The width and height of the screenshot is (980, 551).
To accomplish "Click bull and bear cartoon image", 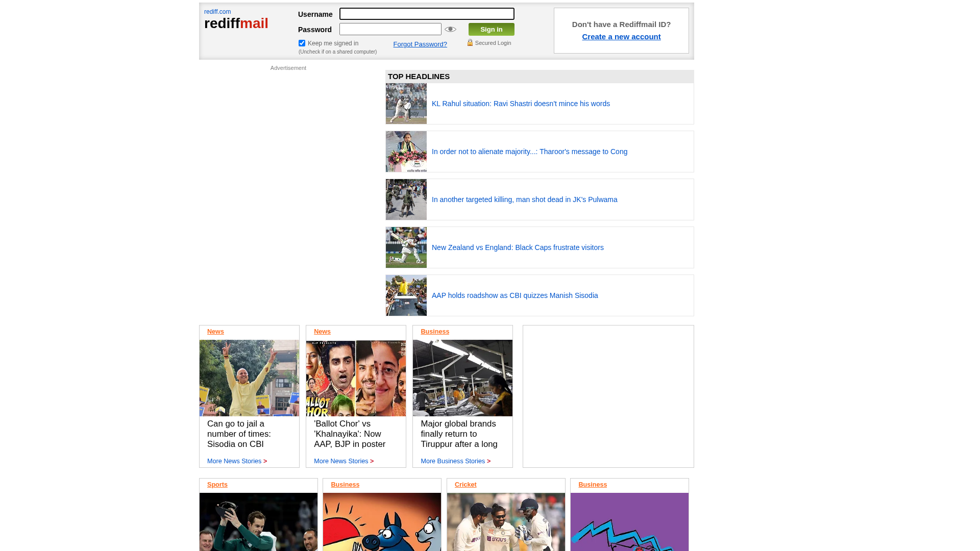I will [382, 522].
